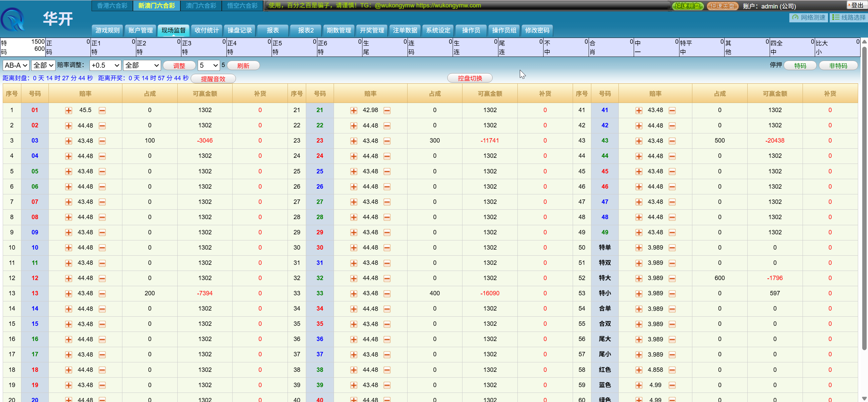Open 现场监督 menu
Viewport: 868px width, 402px height.
174,30
